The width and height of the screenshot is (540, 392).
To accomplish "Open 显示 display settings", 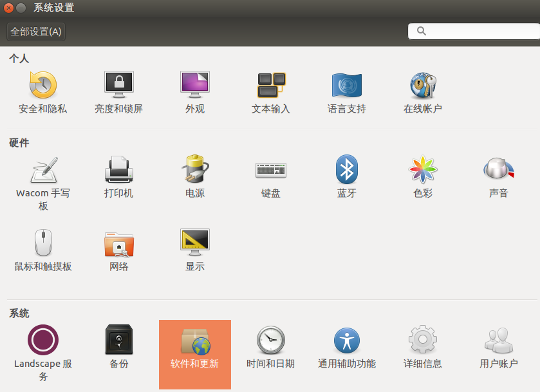I will coord(195,250).
